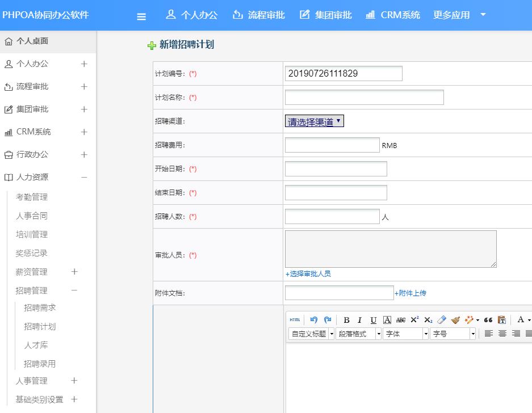Select the format eraser icon
Viewport: 532px width, 413px height.
(442, 319)
